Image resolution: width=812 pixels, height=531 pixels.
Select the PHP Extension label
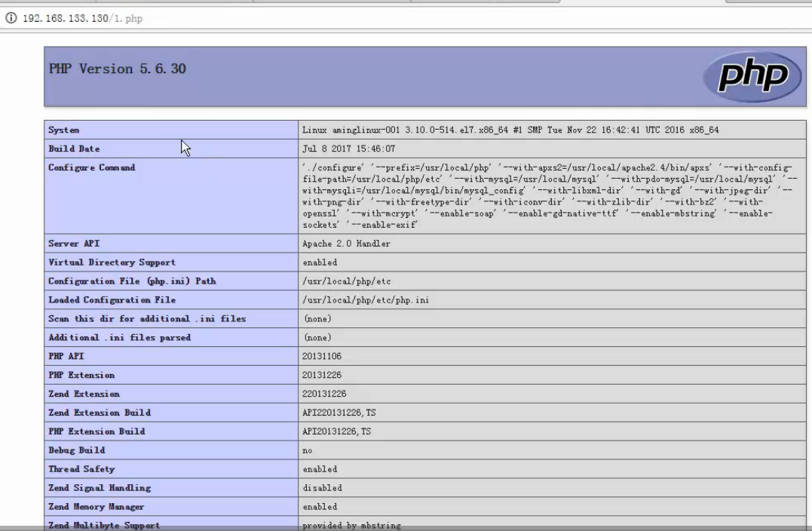click(81, 375)
